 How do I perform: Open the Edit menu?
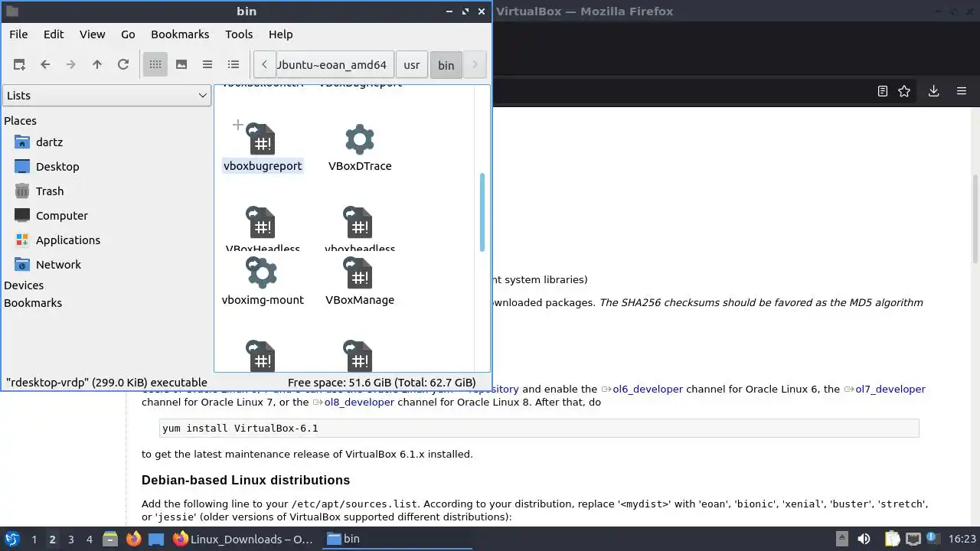(x=54, y=34)
